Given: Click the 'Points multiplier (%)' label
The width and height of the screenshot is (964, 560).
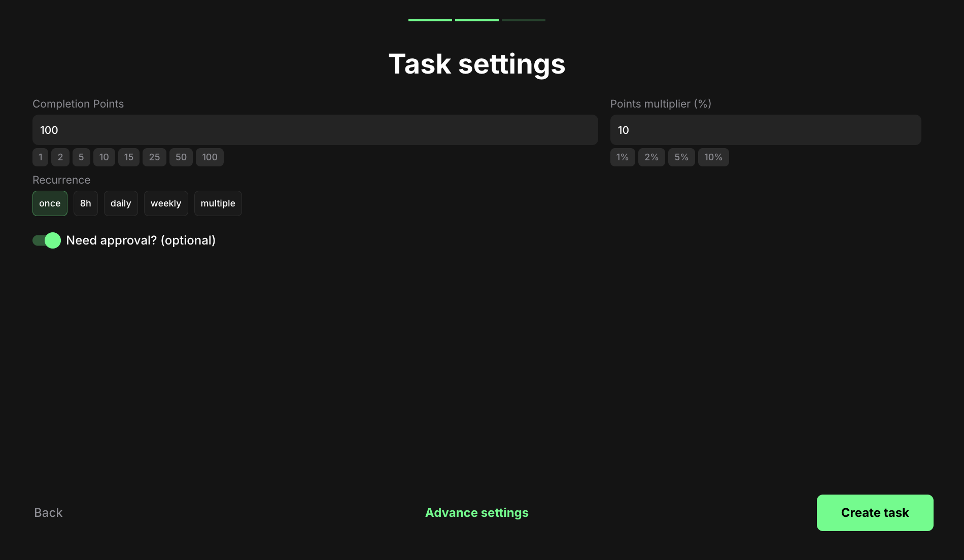Looking at the screenshot, I should 661,104.
